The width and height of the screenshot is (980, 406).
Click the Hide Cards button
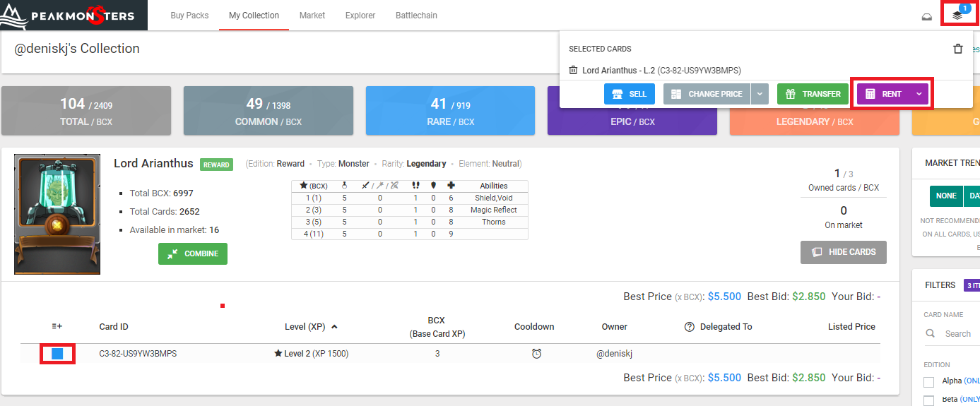tap(843, 252)
